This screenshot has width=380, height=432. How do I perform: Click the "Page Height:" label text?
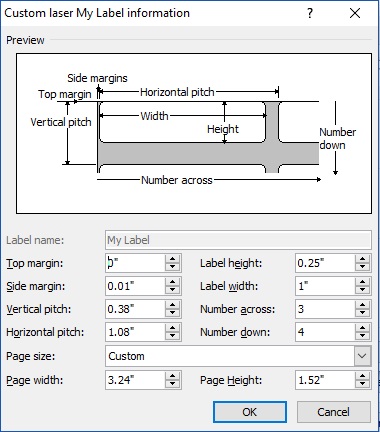[x=231, y=380]
